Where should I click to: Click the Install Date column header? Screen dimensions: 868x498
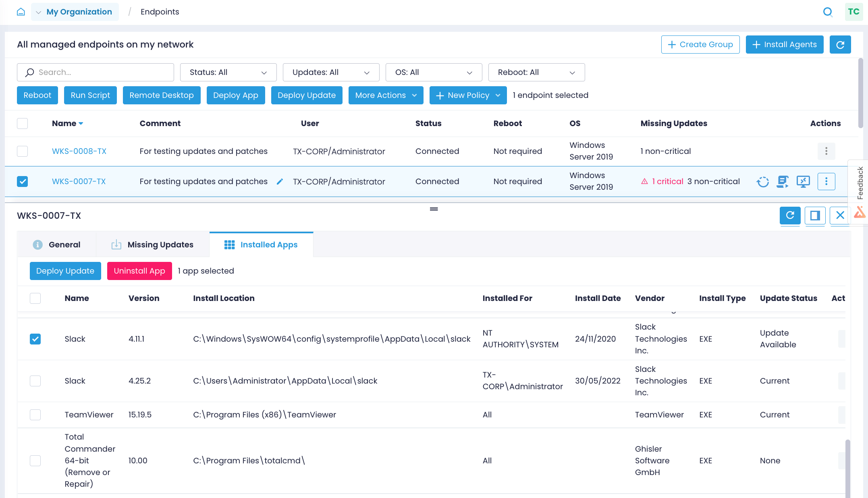click(598, 298)
